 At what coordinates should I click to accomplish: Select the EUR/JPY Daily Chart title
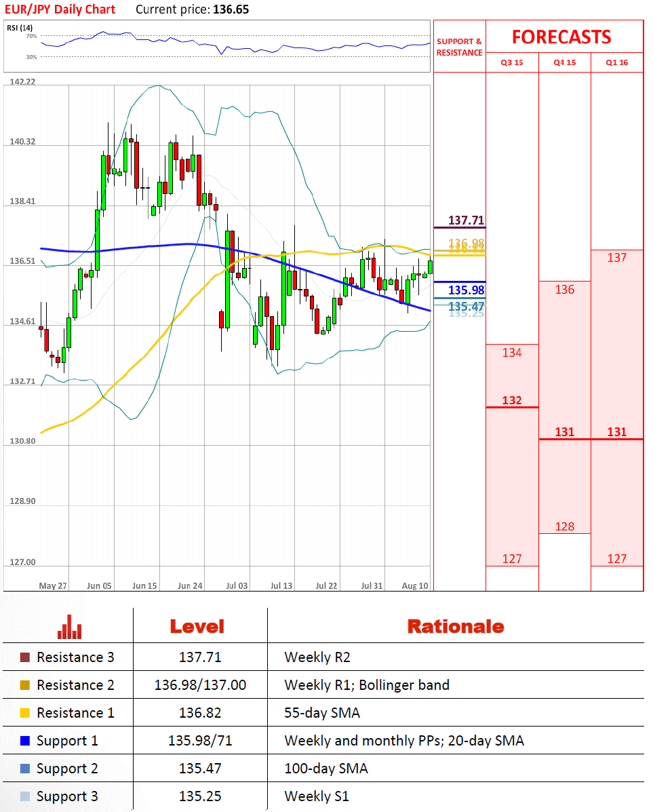(x=60, y=9)
